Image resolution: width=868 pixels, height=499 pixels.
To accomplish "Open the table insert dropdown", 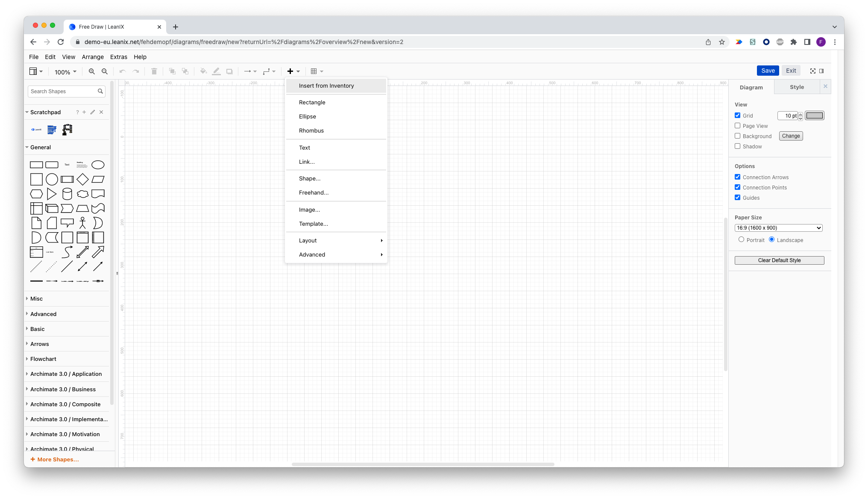I will [317, 71].
